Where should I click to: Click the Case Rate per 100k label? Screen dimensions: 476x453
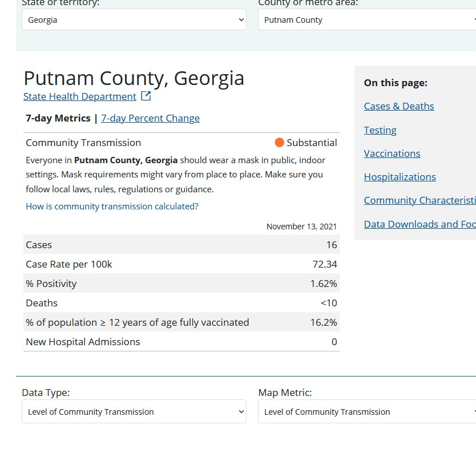click(x=69, y=264)
